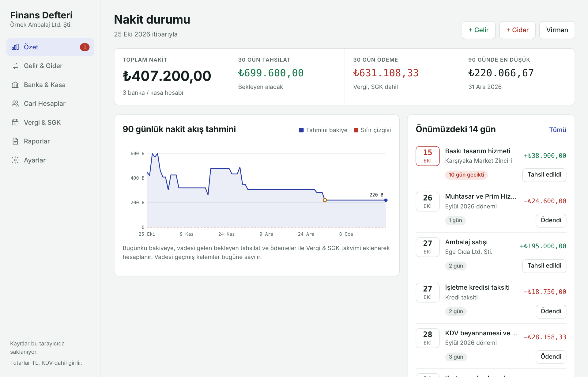
Task: Click the Ayarlar gear icon
Action: click(x=15, y=160)
